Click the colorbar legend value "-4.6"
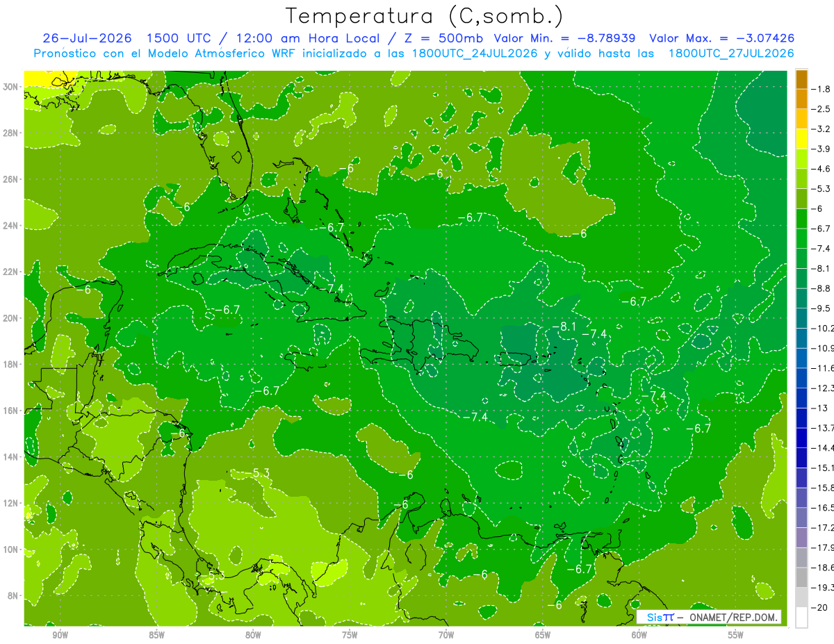Screen dimensions: 834x644 (821, 169)
